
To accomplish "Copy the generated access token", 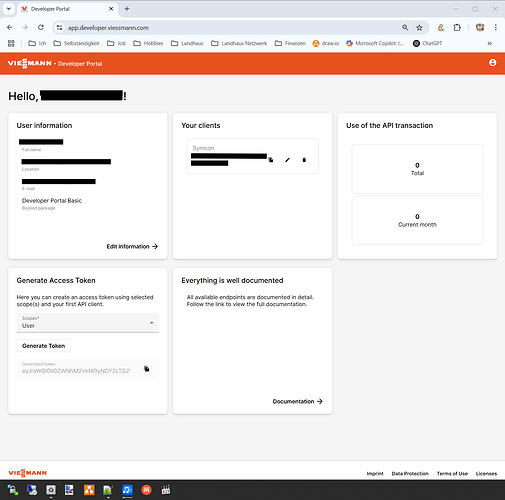I will (146, 369).
